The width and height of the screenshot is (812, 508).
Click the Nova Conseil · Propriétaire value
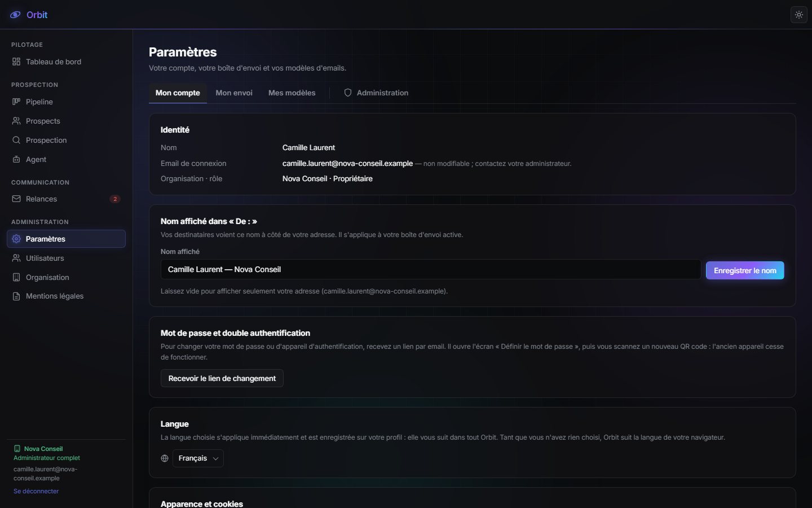[328, 178]
